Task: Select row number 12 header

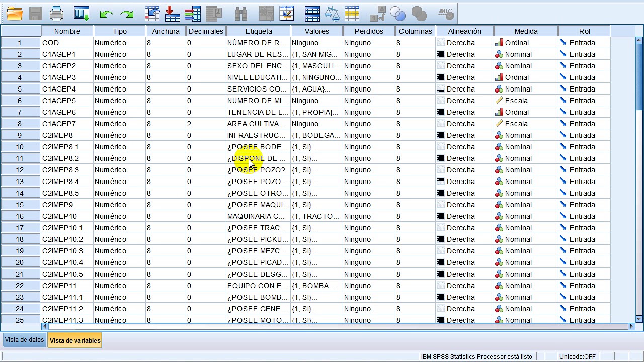Action: [20, 170]
